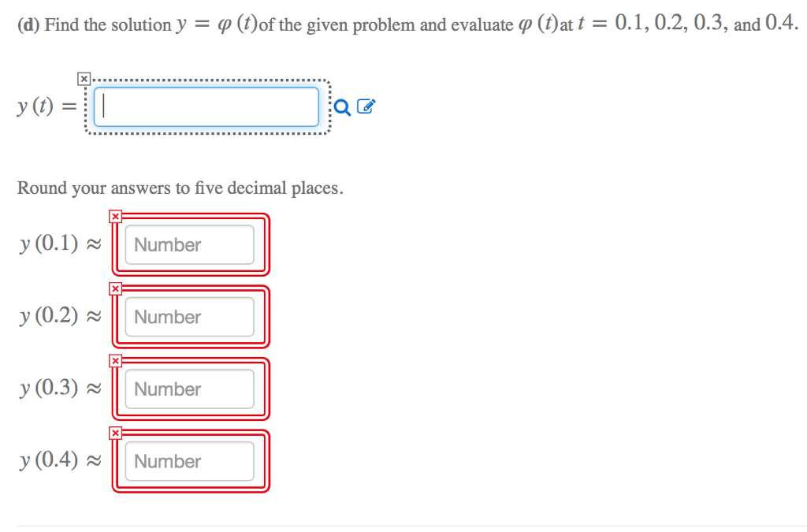Click the Number field for y(0.1)
This screenshot has width=807, height=532.
(189, 244)
